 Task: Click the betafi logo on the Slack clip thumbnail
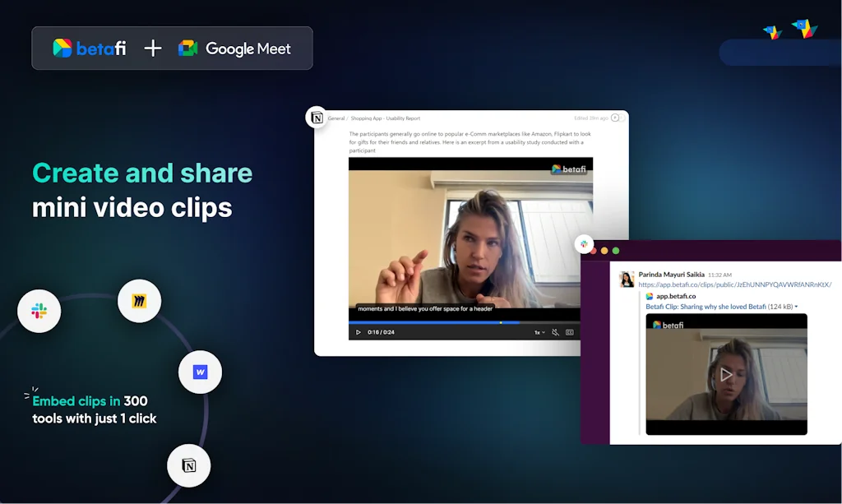tap(668, 325)
